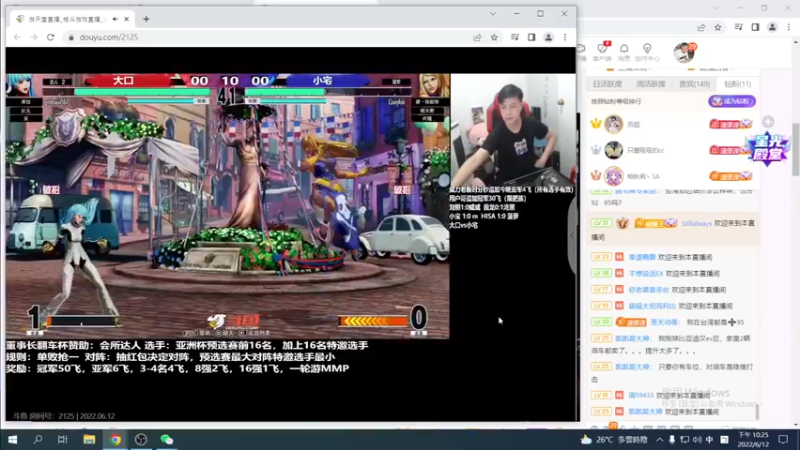Viewport: 800px width, 450px height.
Task: Go forward in front Chrome window
Action: [34, 37]
